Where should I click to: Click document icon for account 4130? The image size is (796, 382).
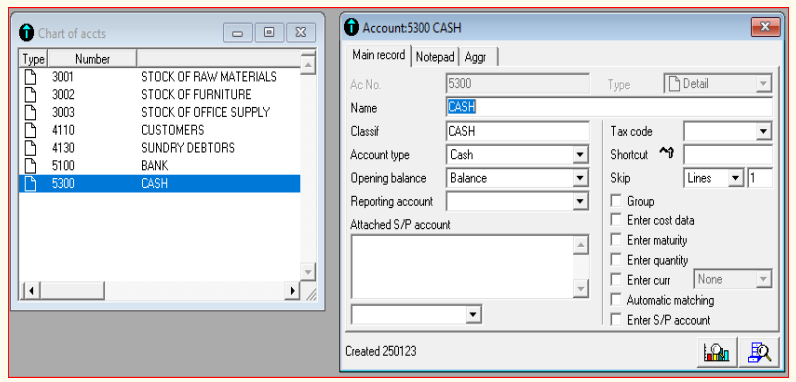tap(31, 148)
